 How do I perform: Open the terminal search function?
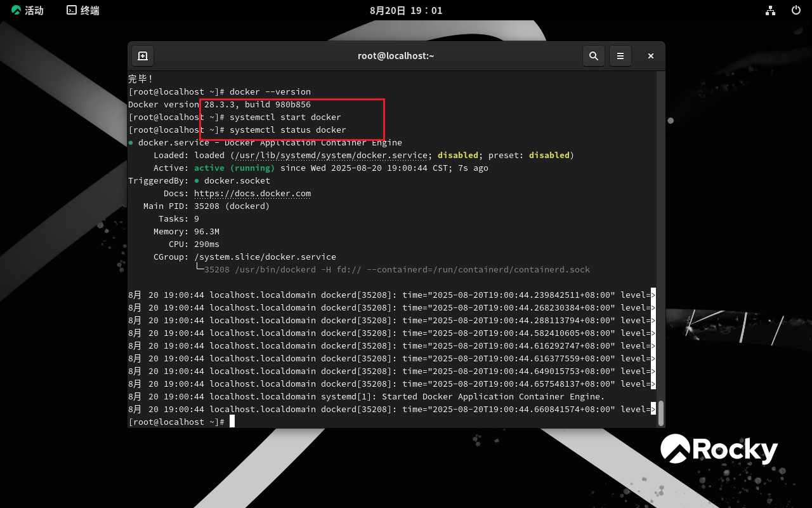594,56
